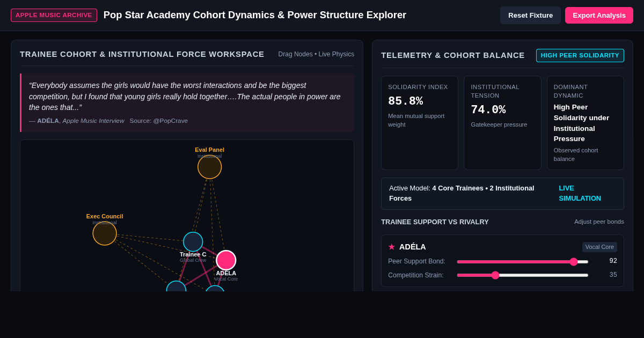Select the pink ADÉLA node
The height and width of the screenshot is (338, 644).
[x=226, y=260]
